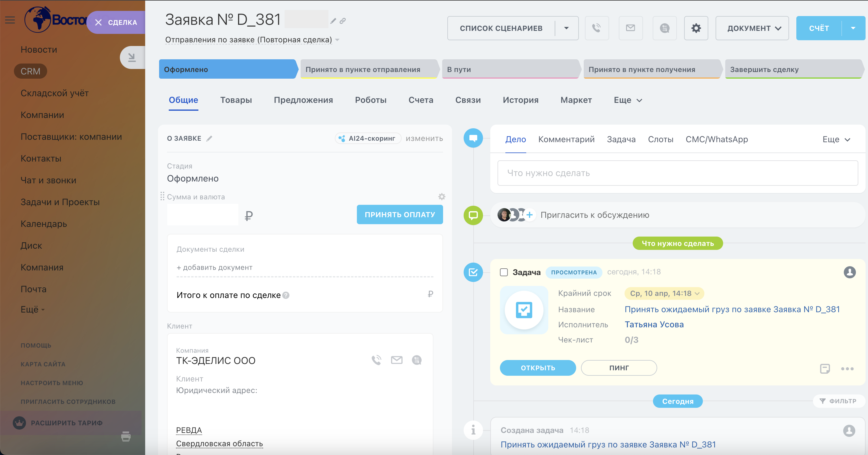The height and width of the screenshot is (455, 868).
Task: Set the stage to Принято в пункте отправления
Action: coord(369,69)
